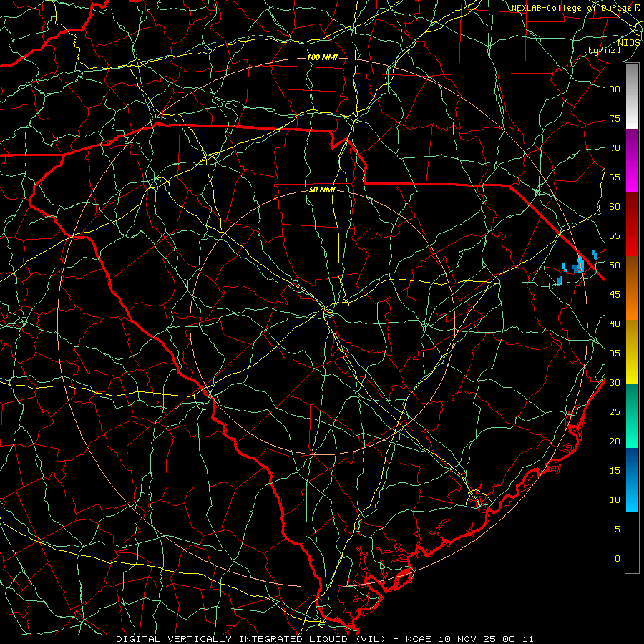Viewport: 644px width, 644px height.
Task: Click the 50 value on the color scale
Action: [x=615, y=265]
